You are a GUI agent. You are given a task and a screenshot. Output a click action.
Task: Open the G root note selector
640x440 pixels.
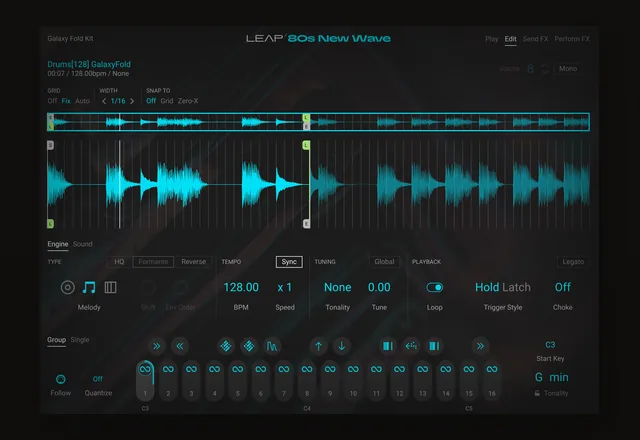coord(539,378)
